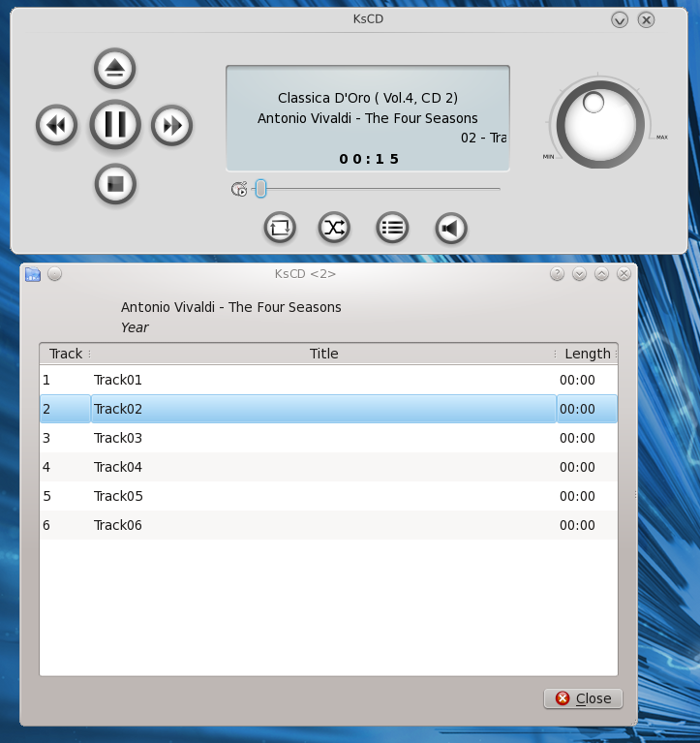The image size is (700, 743).
Task: Click the help button in KsCD <2> title bar
Action: (557, 274)
